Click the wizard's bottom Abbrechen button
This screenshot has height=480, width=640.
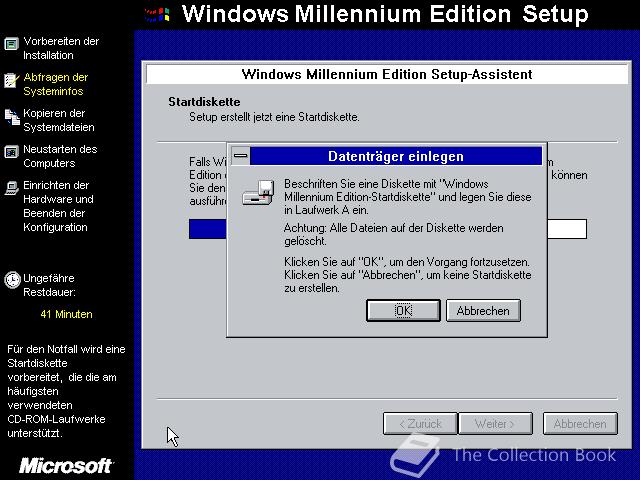(580, 424)
